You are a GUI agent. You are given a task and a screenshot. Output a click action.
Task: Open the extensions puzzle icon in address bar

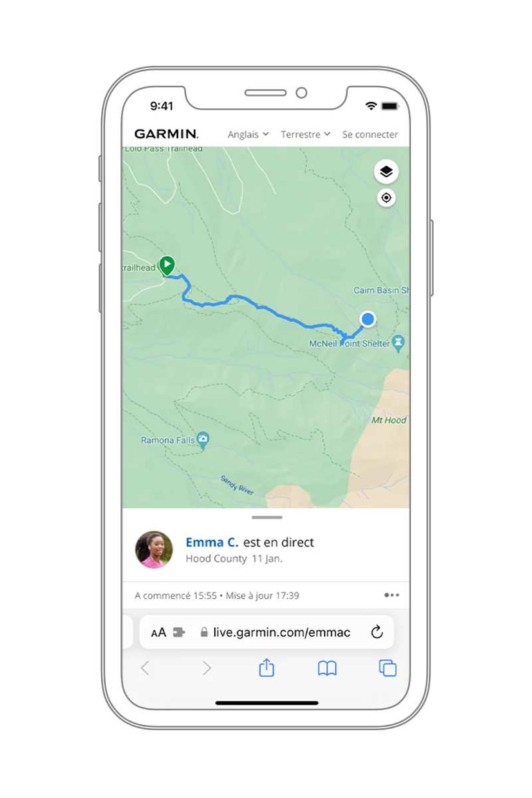[178, 632]
